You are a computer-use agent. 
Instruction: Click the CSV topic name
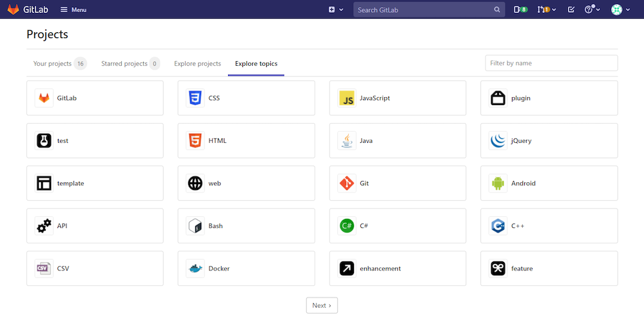tap(63, 268)
